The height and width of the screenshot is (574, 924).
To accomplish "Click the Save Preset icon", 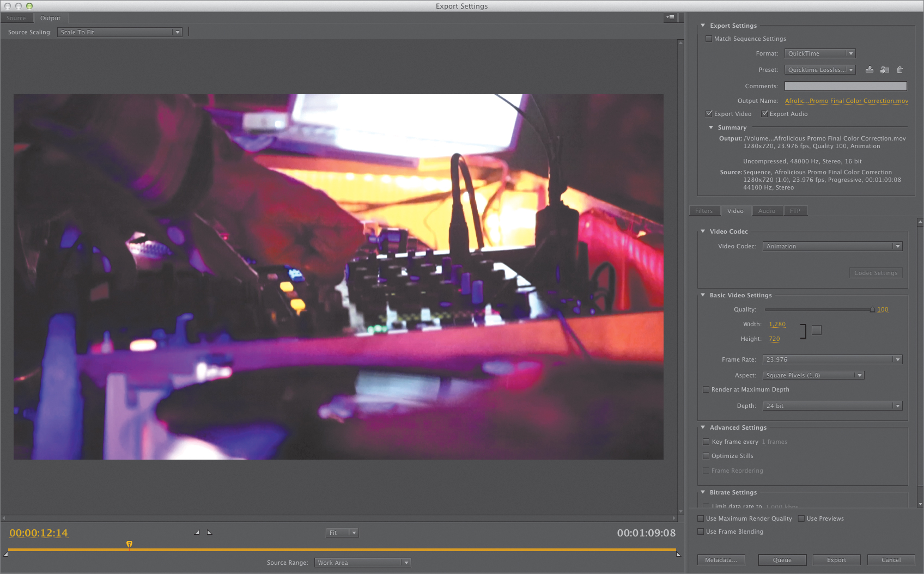I will tap(870, 70).
